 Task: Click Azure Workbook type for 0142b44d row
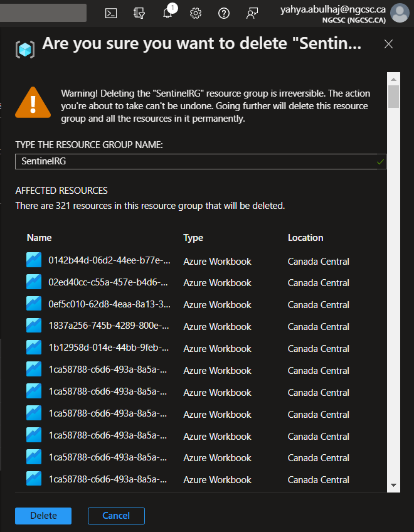pyautogui.click(x=217, y=261)
